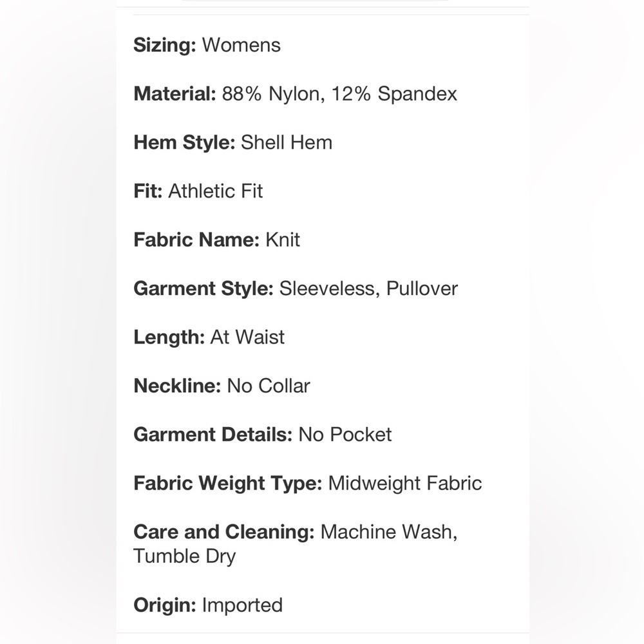Click the Length label
The image size is (644, 644).
click(x=169, y=337)
